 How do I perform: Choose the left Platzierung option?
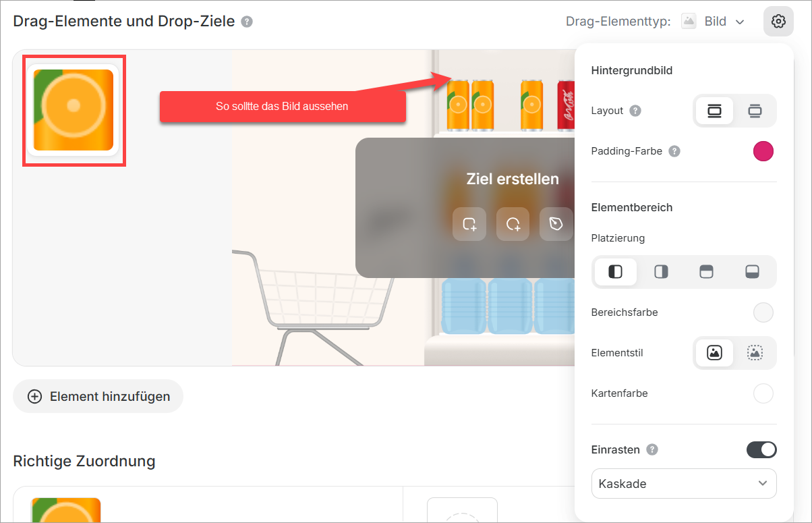point(615,271)
